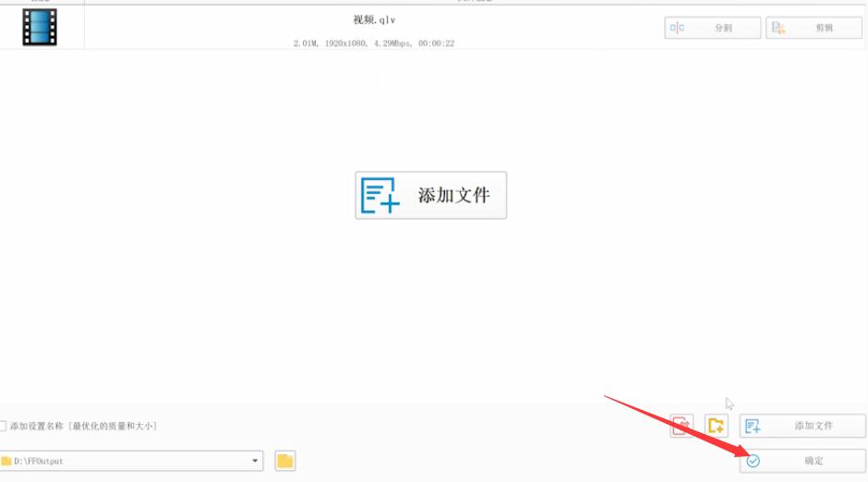The height and width of the screenshot is (482, 868).
Task: Click the film strip thumbnail of 视频.qlv
Action: pyautogui.click(x=40, y=27)
